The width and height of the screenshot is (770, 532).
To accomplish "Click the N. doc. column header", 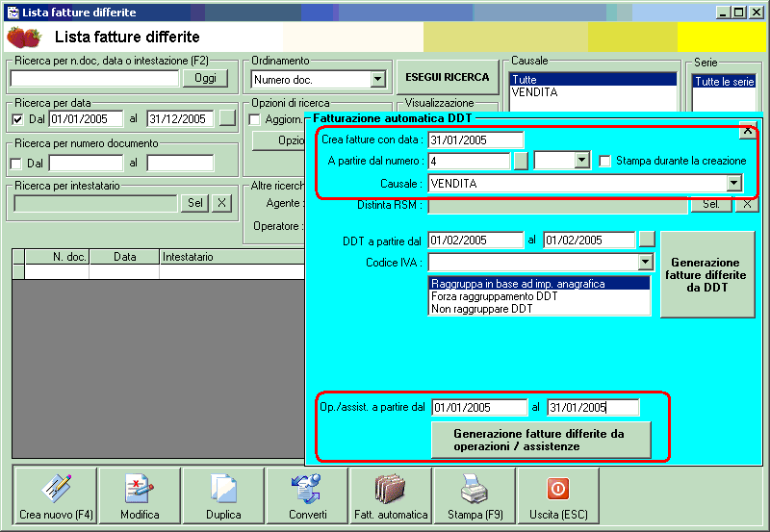I will pyautogui.click(x=57, y=257).
